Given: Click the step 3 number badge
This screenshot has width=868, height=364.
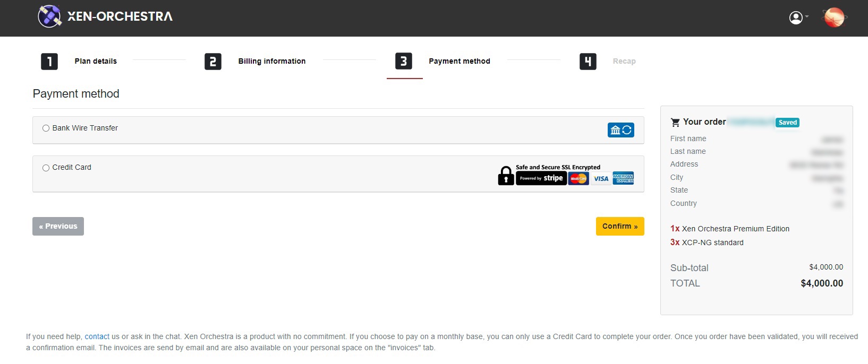Looking at the screenshot, I should tap(404, 61).
